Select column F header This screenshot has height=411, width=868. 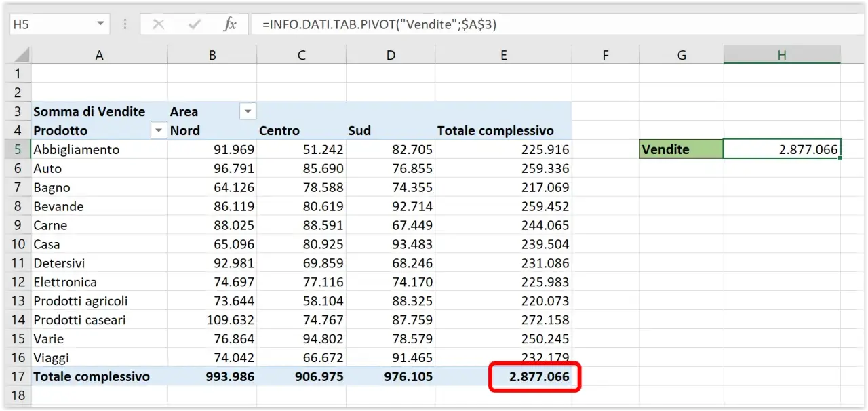[606, 56]
